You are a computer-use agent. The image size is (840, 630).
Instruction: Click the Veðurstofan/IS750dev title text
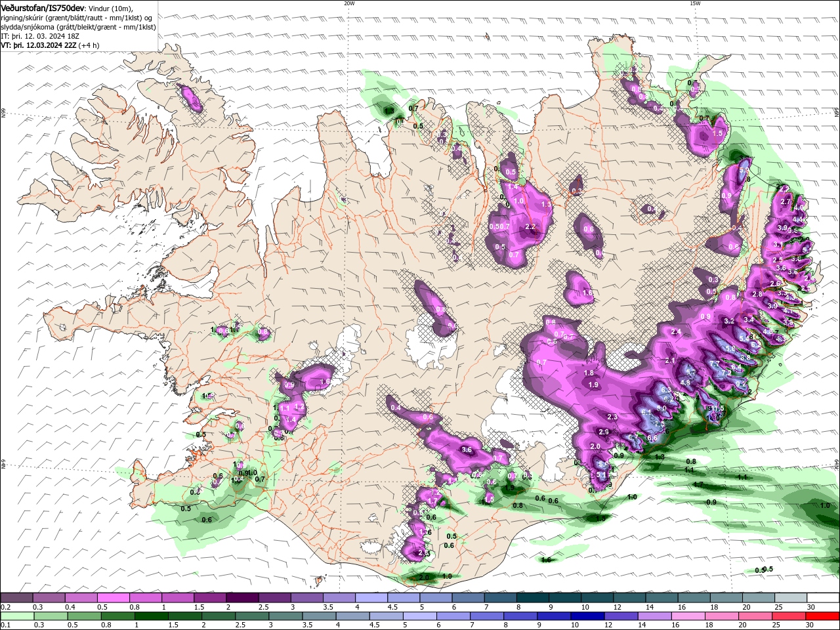[43, 7]
